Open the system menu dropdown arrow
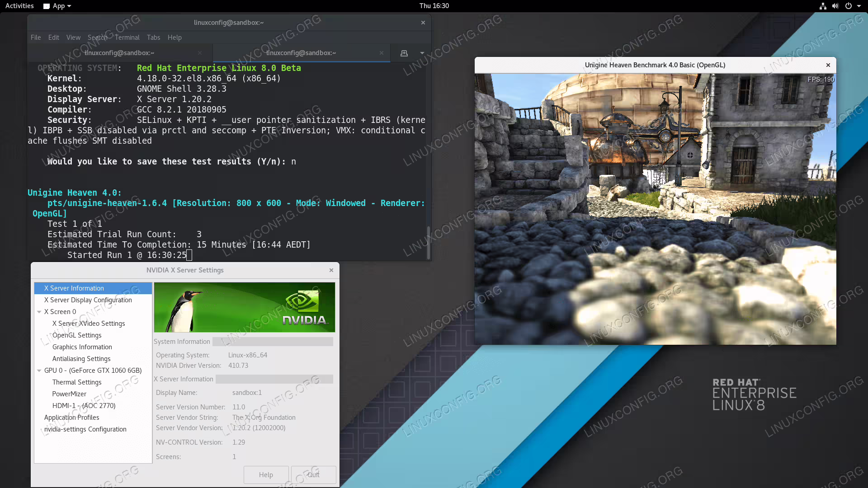 [859, 6]
